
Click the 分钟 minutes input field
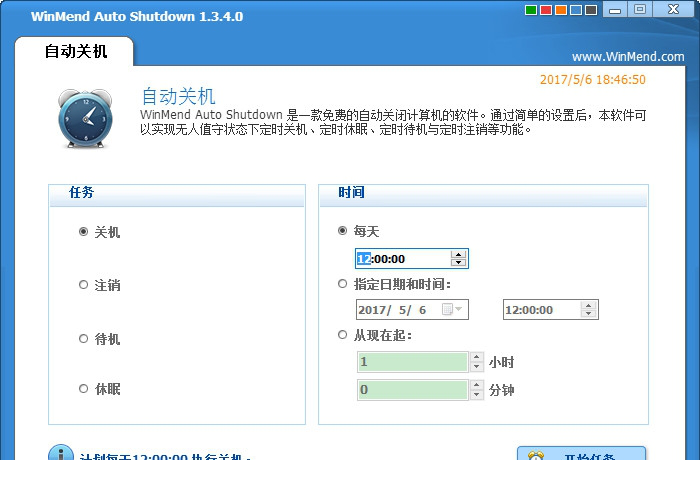coord(412,390)
